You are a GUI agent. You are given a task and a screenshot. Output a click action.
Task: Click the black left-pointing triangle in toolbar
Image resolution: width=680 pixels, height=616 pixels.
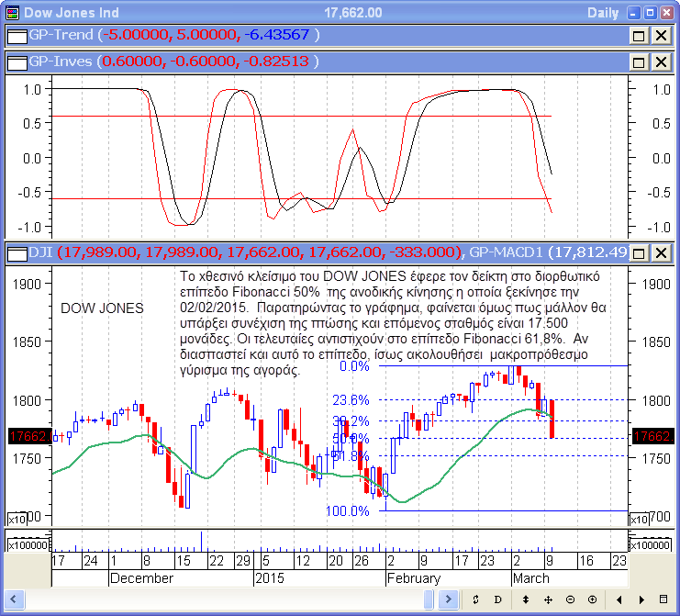coord(619,599)
